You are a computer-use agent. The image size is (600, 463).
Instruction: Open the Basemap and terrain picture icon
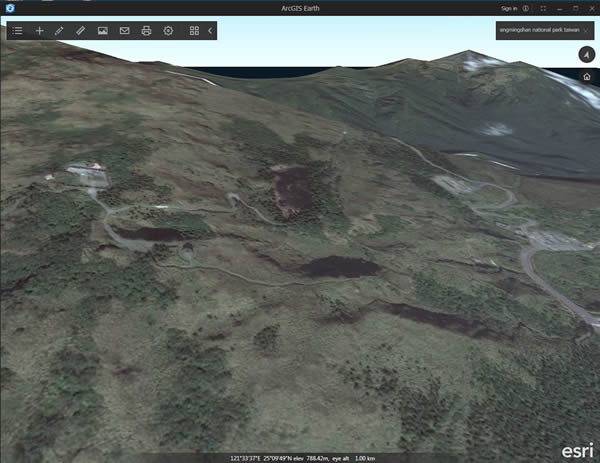tap(103, 31)
